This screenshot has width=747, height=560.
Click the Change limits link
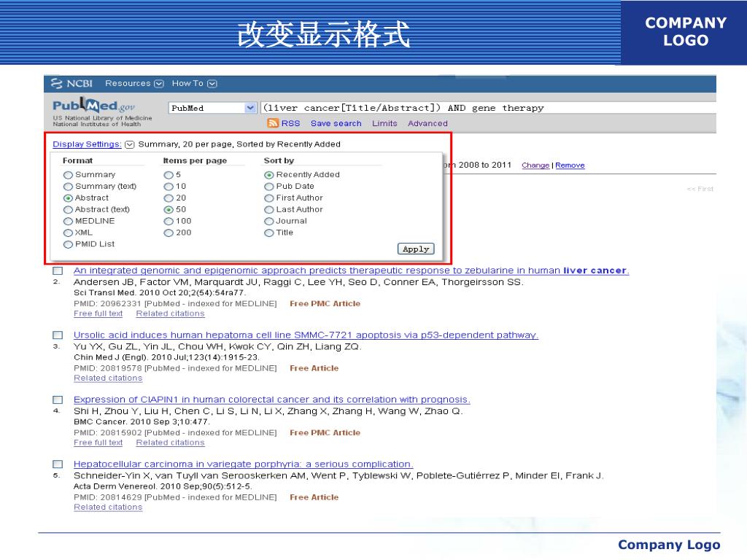coord(535,166)
